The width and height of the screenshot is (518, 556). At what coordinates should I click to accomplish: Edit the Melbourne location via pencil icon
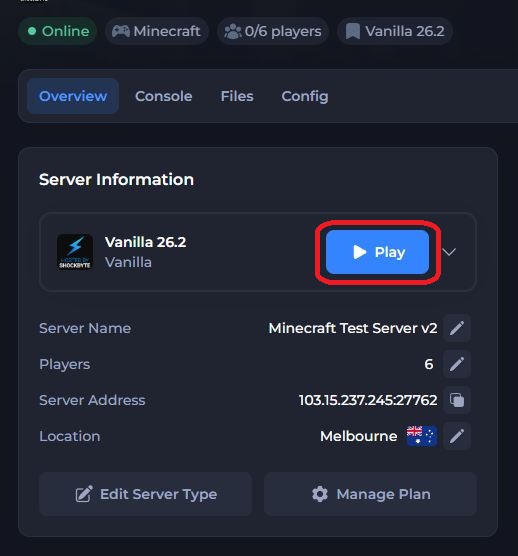pyautogui.click(x=457, y=436)
